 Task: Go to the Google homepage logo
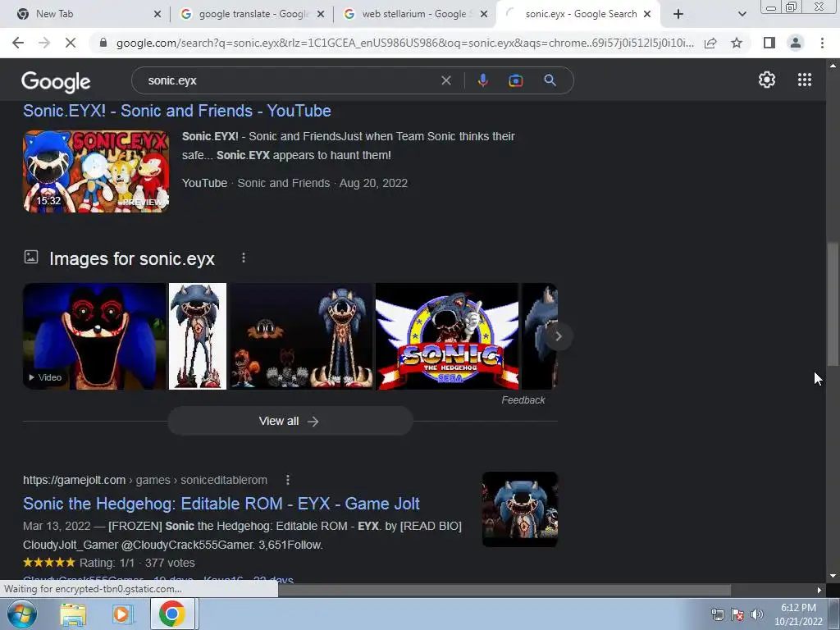pyautogui.click(x=56, y=81)
